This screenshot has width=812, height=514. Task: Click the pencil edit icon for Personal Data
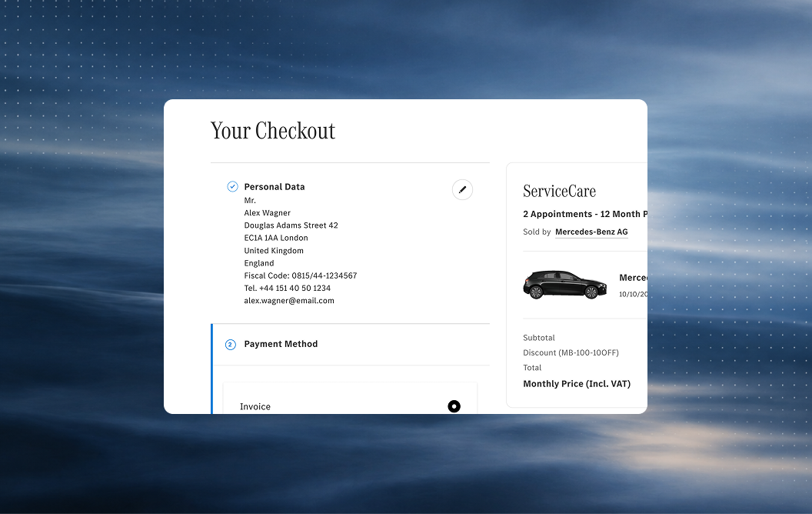pos(462,189)
